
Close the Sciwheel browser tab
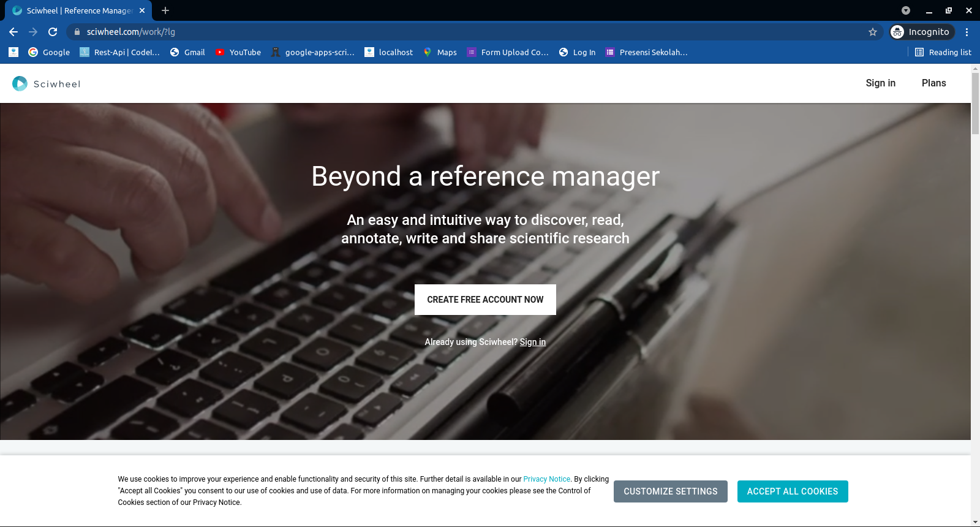coord(142,10)
